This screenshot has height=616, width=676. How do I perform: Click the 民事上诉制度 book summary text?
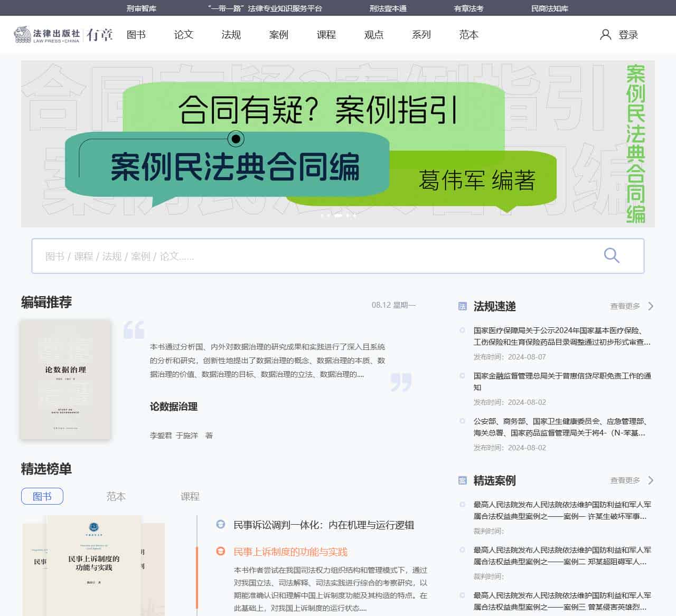[x=331, y=589]
